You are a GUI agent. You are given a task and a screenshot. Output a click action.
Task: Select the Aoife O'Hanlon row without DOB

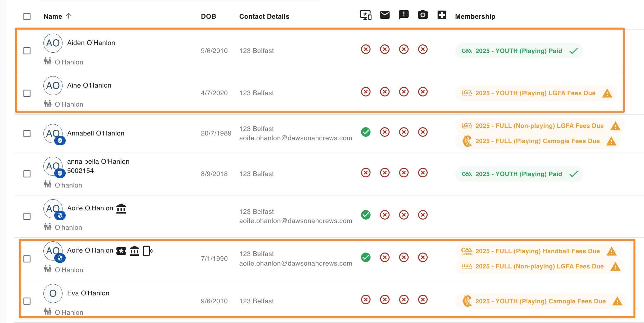[x=27, y=216]
